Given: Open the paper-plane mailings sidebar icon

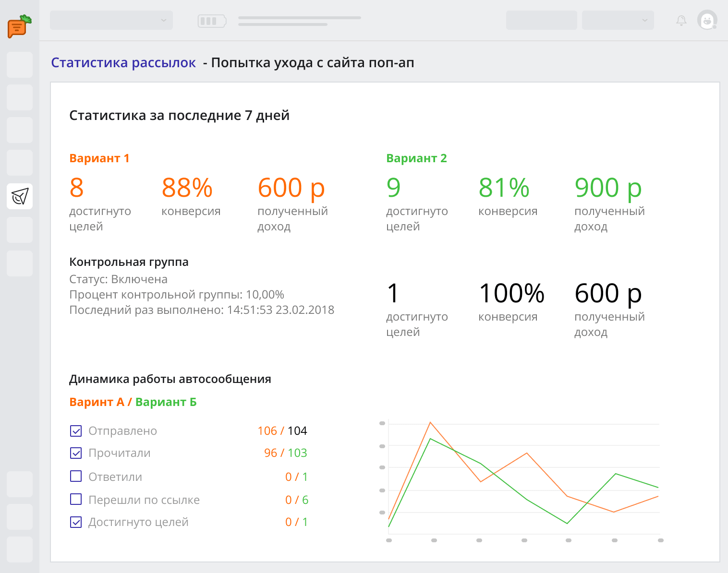Looking at the screenshot, I should (20, 196).
